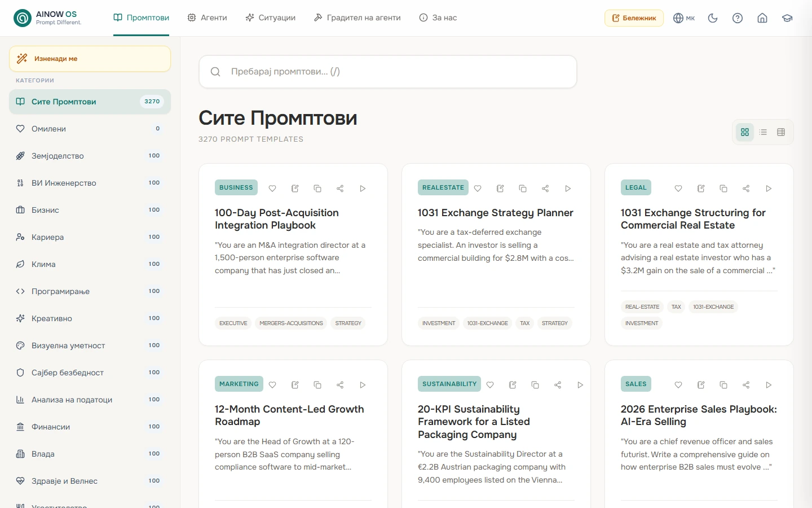Viewport: 812px width, 508px height.
Task: Favorite the 20-KPI Sustainability Framework card
Action: (490, 385)
